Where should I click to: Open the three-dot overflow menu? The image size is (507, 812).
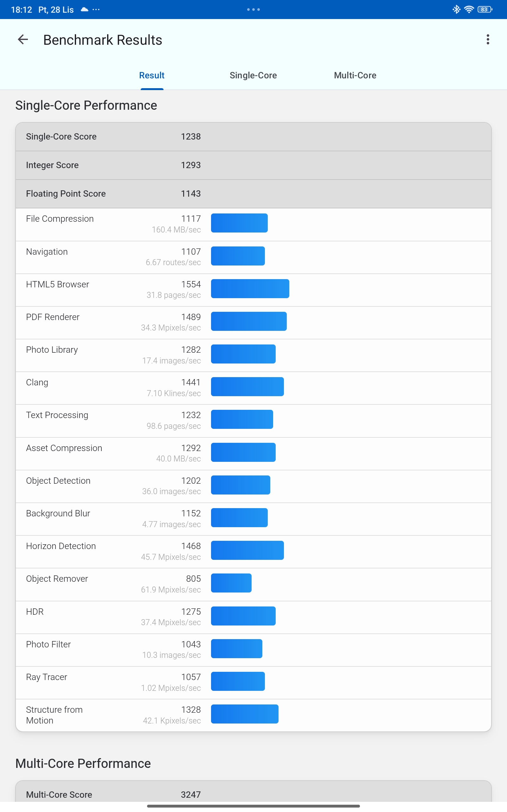point(488,40)
